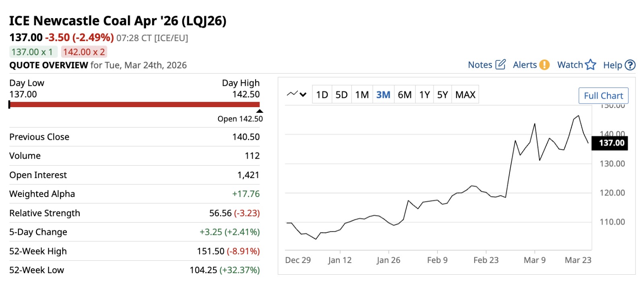The width and height of the screenshot is (644, 286).
Task: Expand the chart type dropdown arrow
Action: [x=303, y=95]
